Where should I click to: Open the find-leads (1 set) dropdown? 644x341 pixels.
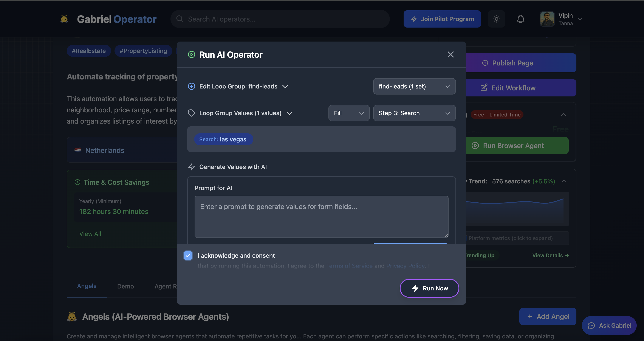click(414, 86)
